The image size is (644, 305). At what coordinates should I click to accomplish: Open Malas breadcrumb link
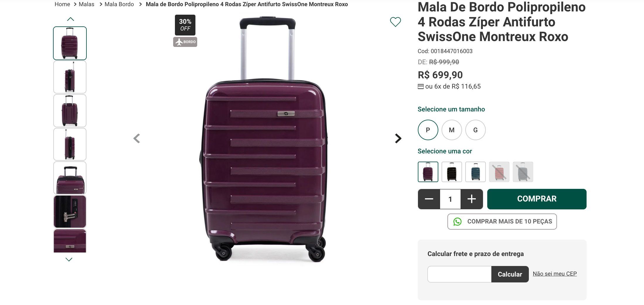click(x=86, y=4)
